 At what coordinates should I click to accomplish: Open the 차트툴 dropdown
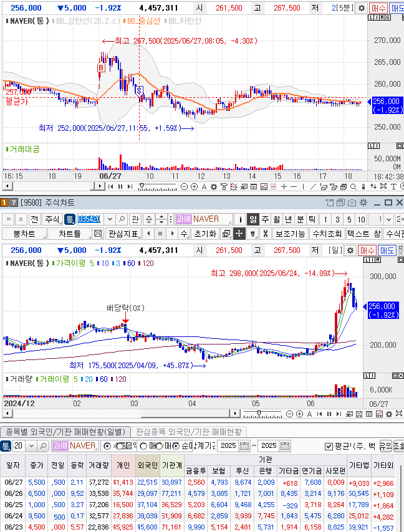point(70,234)
